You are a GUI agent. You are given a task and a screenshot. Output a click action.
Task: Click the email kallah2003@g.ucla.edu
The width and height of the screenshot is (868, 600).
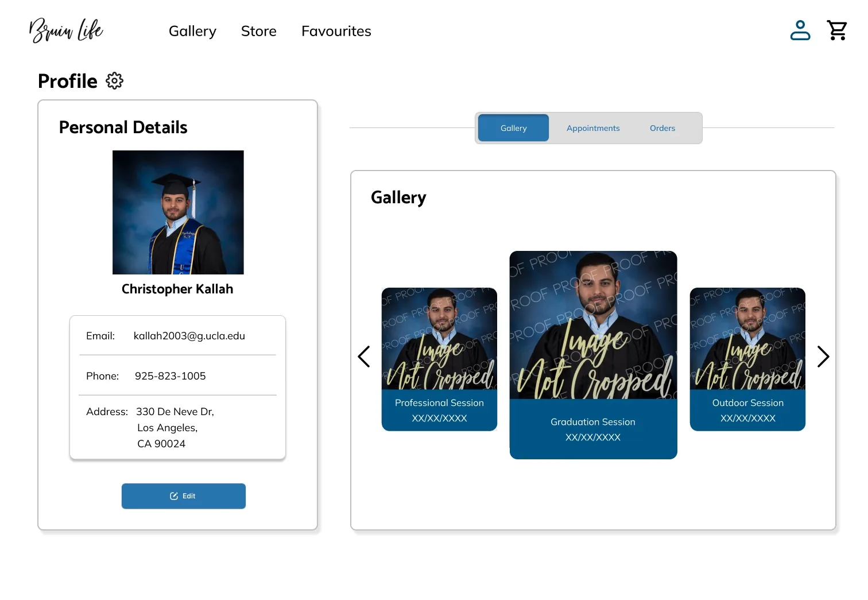point(189,336)
